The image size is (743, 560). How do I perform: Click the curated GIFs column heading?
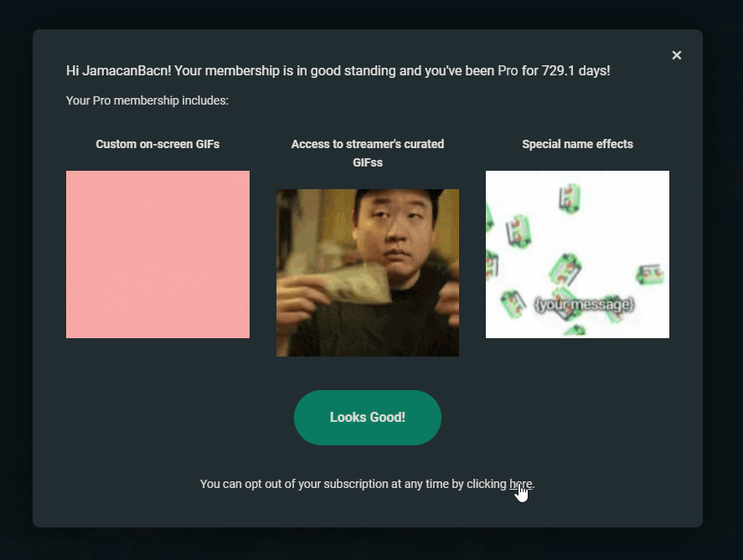(368, 153)
